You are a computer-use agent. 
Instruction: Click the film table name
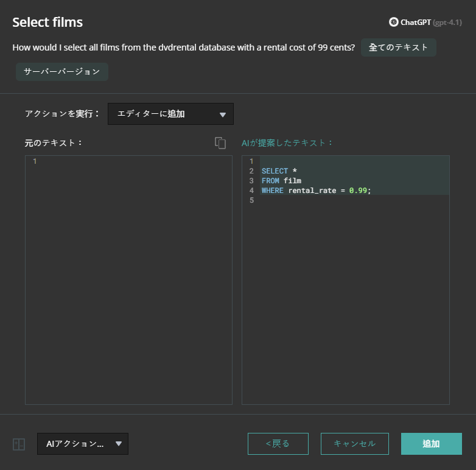[292, 181]
